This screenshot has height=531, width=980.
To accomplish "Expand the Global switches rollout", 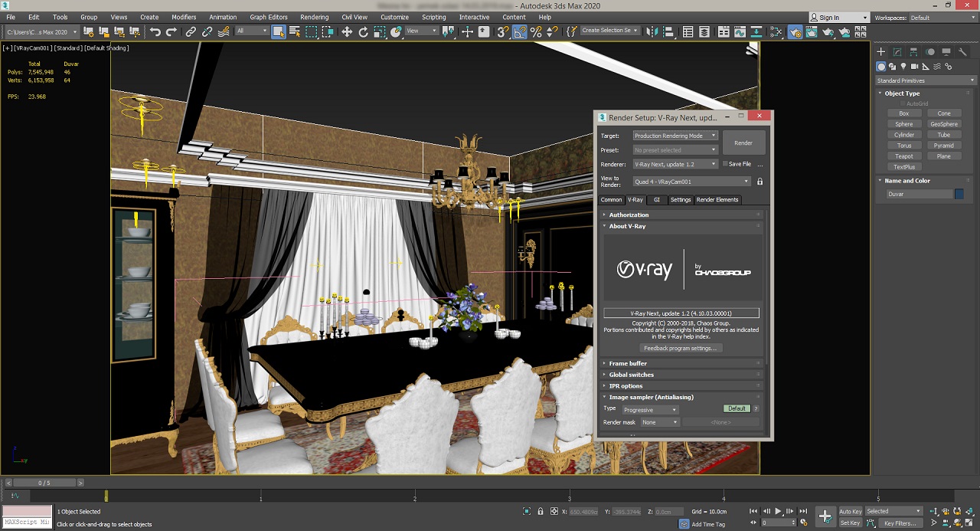I will 631,375.
